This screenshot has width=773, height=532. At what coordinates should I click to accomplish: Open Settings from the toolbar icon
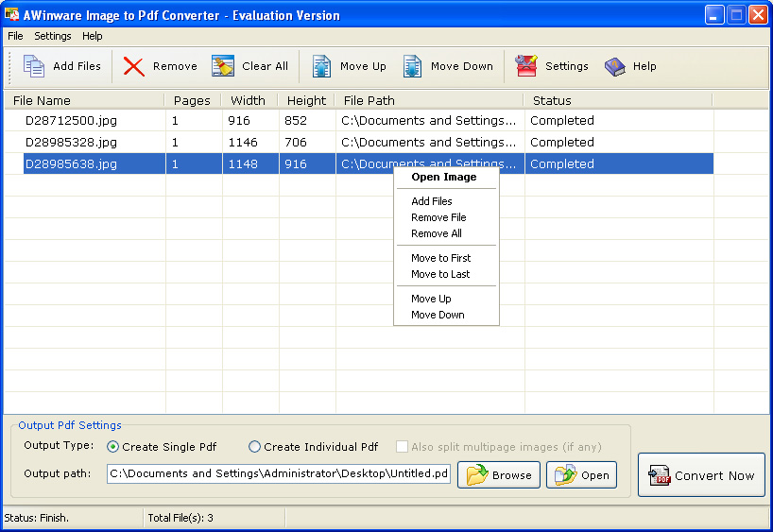click(526, 66)
